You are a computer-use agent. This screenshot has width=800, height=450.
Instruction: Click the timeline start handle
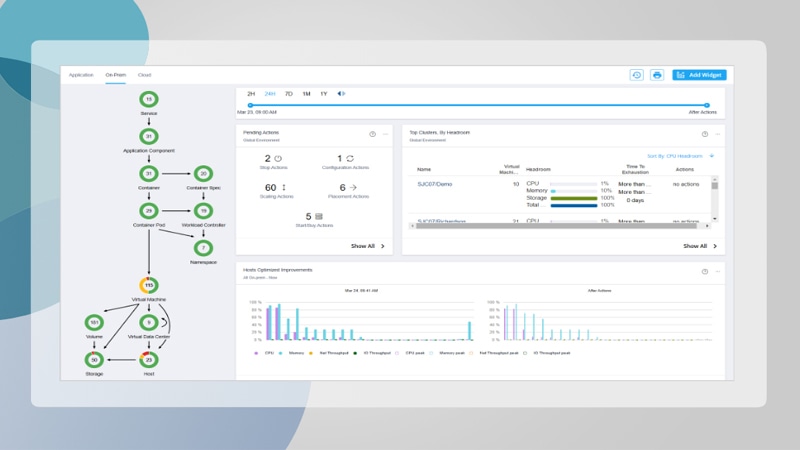pyautogui.click(x=250, y=105)
